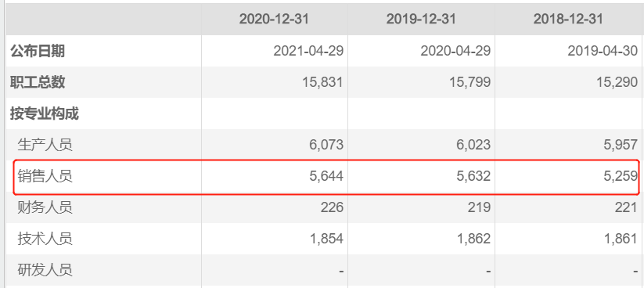Click the 2020-12-31 column header

274,19
